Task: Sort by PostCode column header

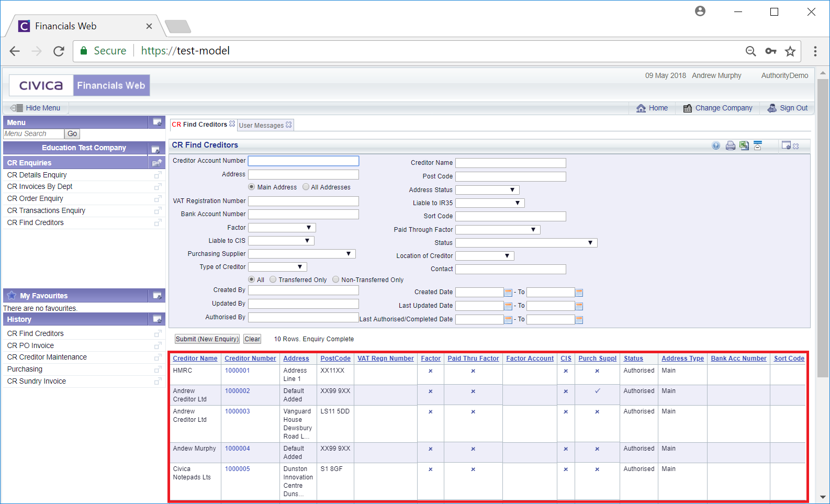Action: tap(335, 359)
